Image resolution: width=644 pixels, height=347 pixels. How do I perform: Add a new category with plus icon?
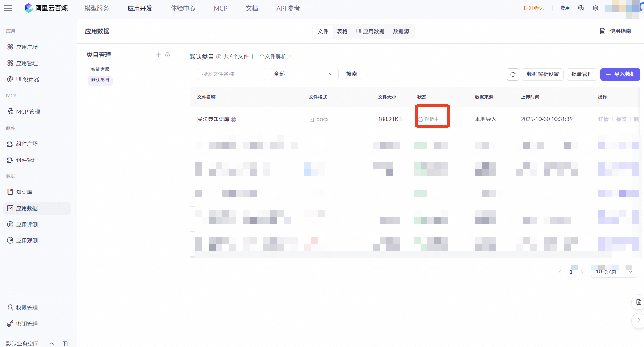[x=158, y=55]
